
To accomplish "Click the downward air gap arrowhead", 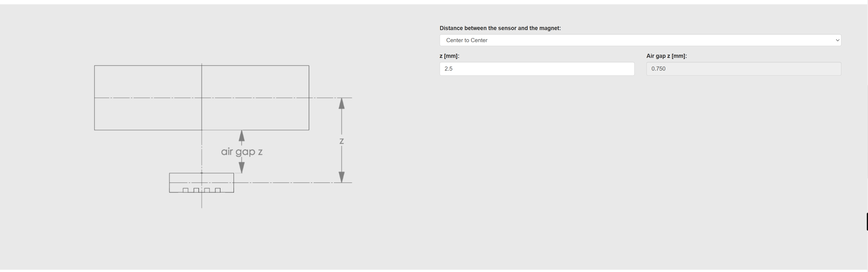I will 242,167.
